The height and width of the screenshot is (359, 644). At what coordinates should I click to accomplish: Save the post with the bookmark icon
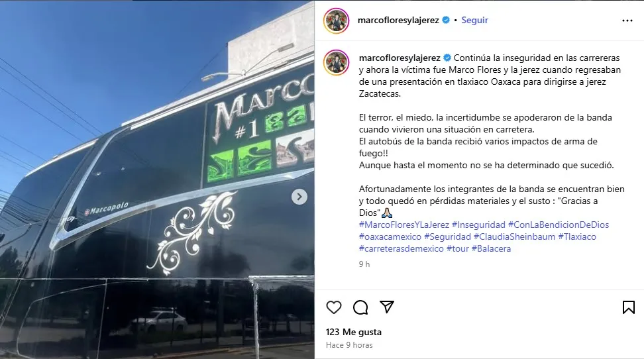[628, 307]
